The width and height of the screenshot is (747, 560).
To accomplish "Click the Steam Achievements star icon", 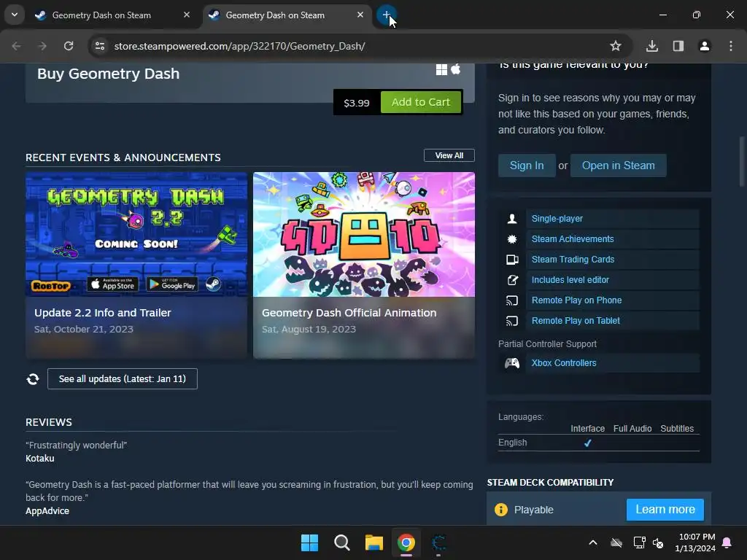I will (x=512, y=239).
